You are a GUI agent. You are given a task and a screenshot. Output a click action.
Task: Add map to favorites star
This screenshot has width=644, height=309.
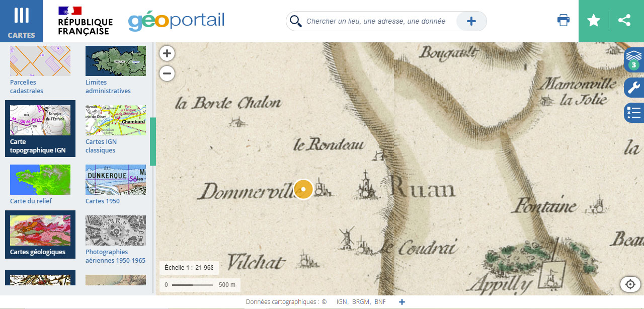click(594, 21)
